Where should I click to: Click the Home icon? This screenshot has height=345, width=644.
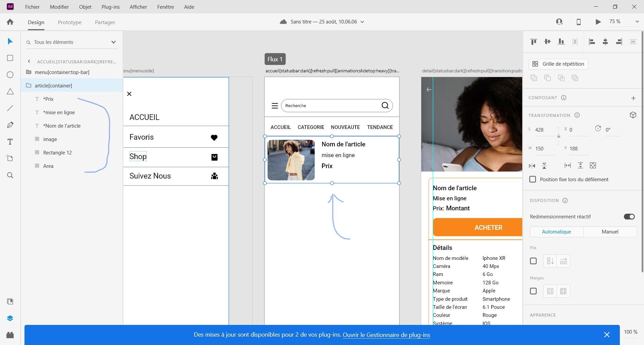click(x=10, y=22)
